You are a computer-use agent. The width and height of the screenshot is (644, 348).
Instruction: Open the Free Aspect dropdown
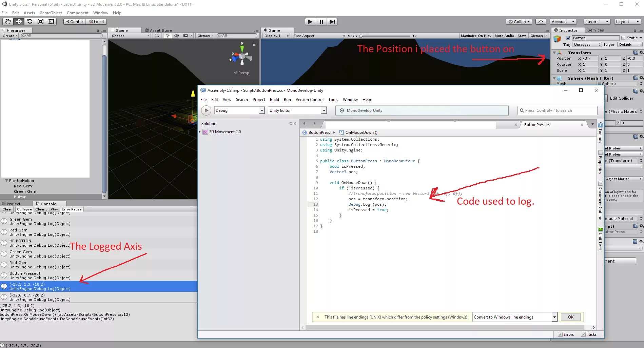319,36
